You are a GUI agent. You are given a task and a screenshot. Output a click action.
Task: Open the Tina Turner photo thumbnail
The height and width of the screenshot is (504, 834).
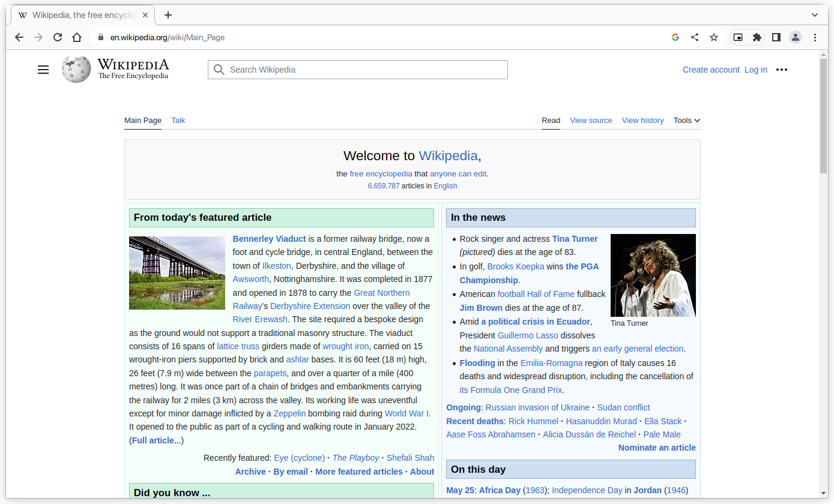[653, 275]
